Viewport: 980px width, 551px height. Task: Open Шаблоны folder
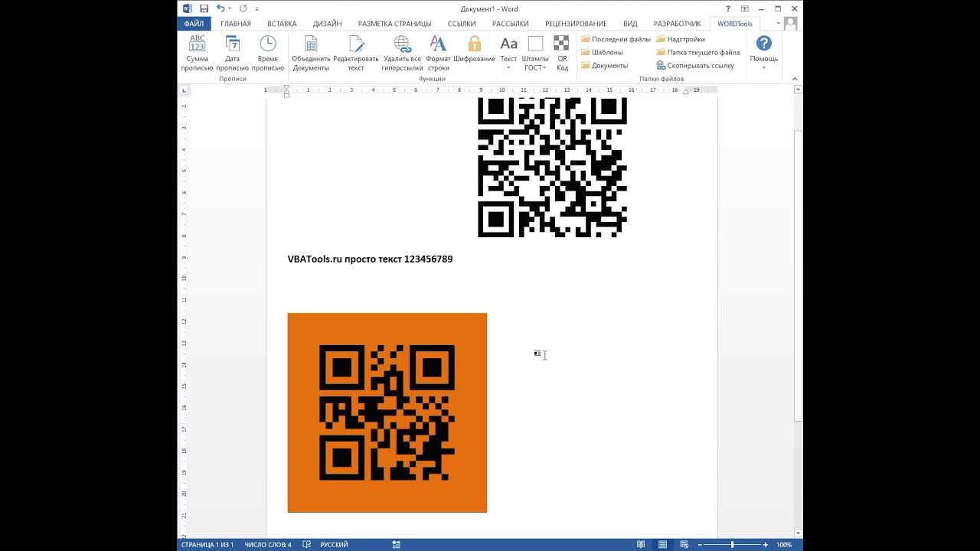tap(602, 52)
